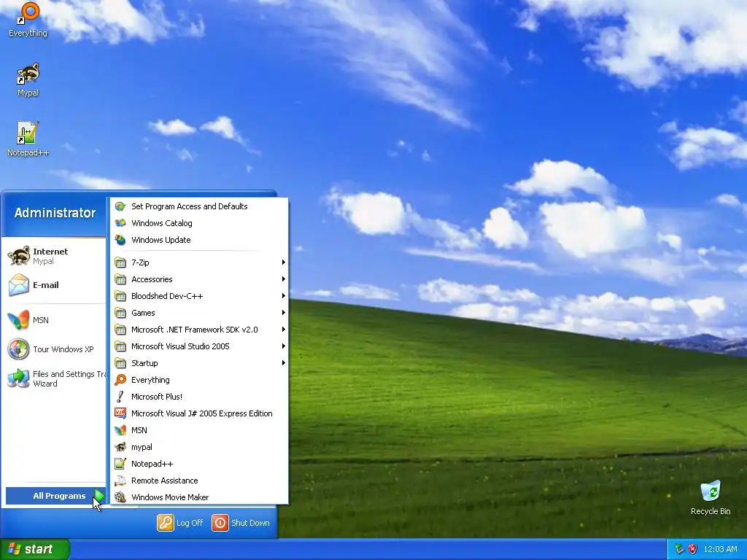
Task: Expand the Startup submenu arrow
Action: pos(284,363)
